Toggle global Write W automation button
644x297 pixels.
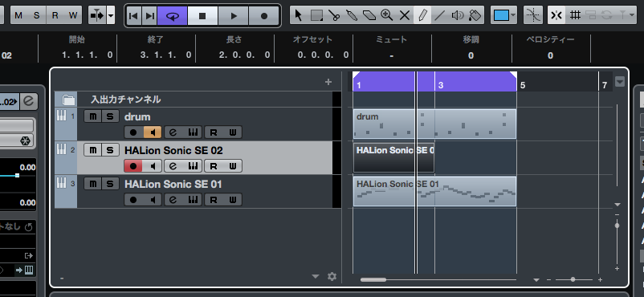[x=73, y=15]
